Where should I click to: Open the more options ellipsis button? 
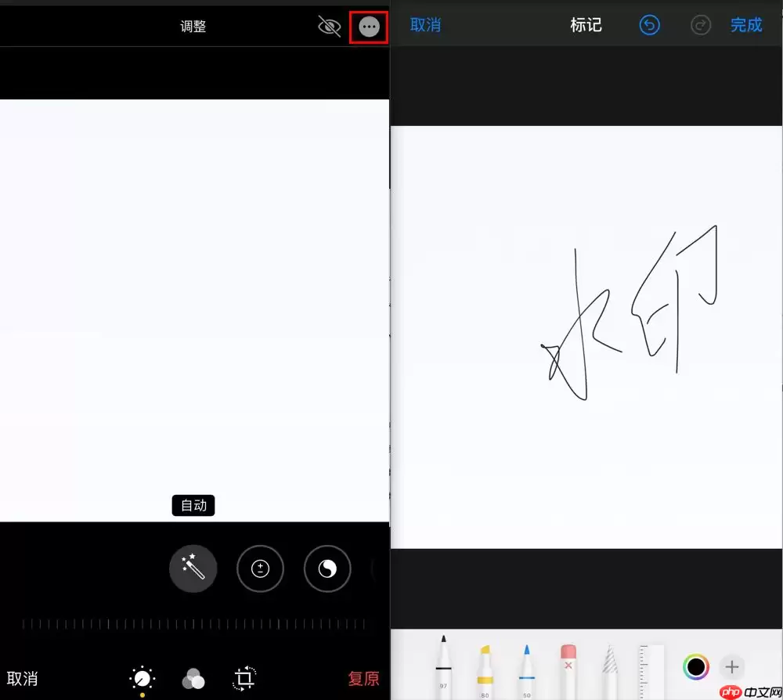click(x=369, y=27)
